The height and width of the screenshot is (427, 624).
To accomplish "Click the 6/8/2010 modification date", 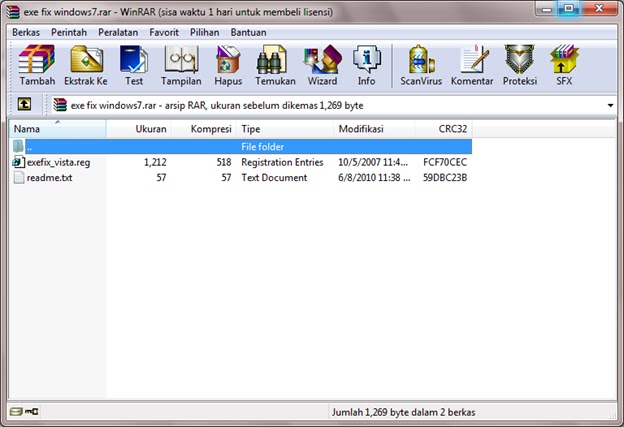I will [x=374, y=177].
